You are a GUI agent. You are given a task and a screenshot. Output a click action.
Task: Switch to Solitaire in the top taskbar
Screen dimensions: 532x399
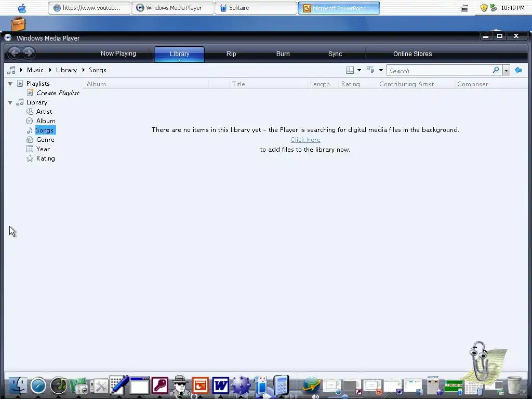256,8
